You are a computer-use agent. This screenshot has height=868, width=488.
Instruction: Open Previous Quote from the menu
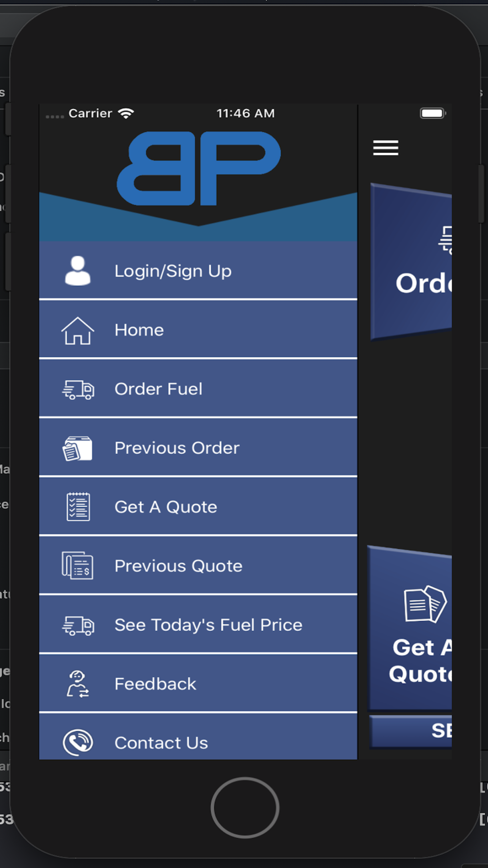coord(198,566)
